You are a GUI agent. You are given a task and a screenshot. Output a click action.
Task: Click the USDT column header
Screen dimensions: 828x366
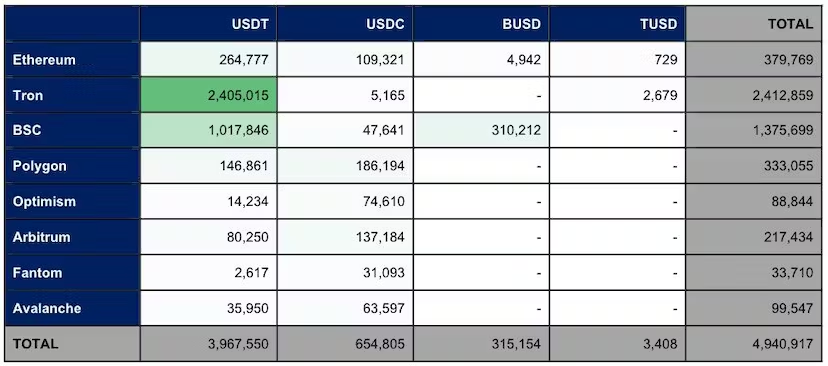point(209,23)
